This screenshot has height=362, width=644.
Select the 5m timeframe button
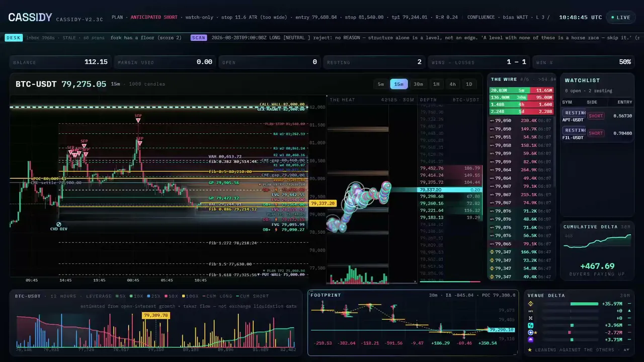tap(381, 84)
